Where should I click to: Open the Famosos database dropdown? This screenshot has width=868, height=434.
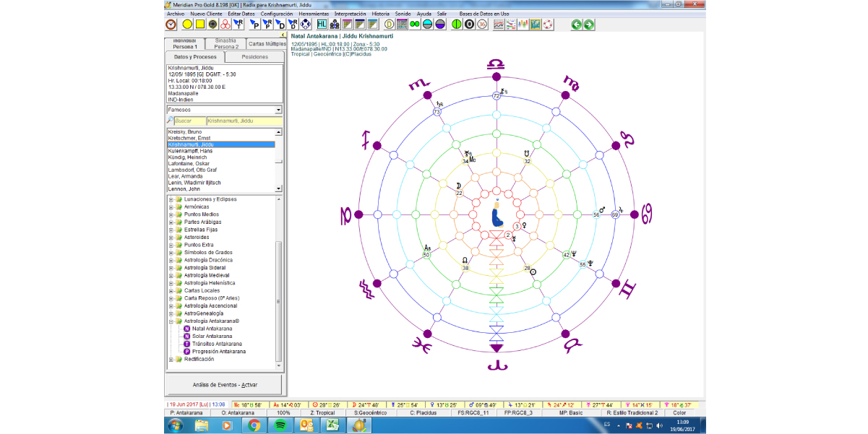click(x=278, y=110)
